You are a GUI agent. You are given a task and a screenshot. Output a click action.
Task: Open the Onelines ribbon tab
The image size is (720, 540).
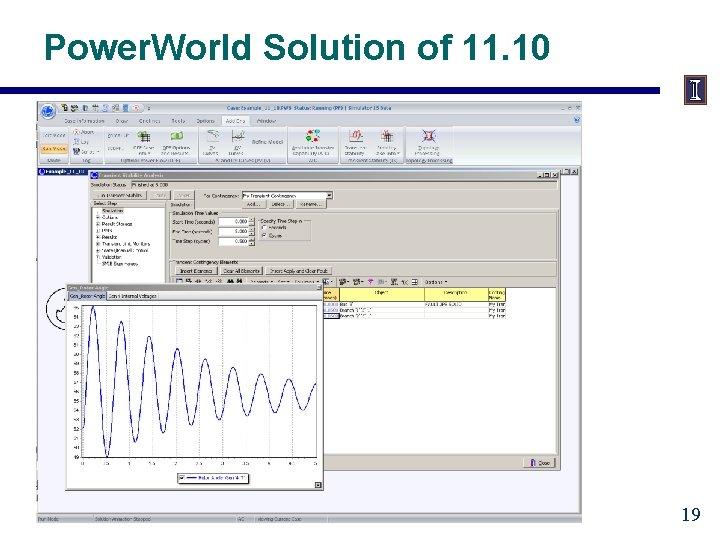coord(149,121)
